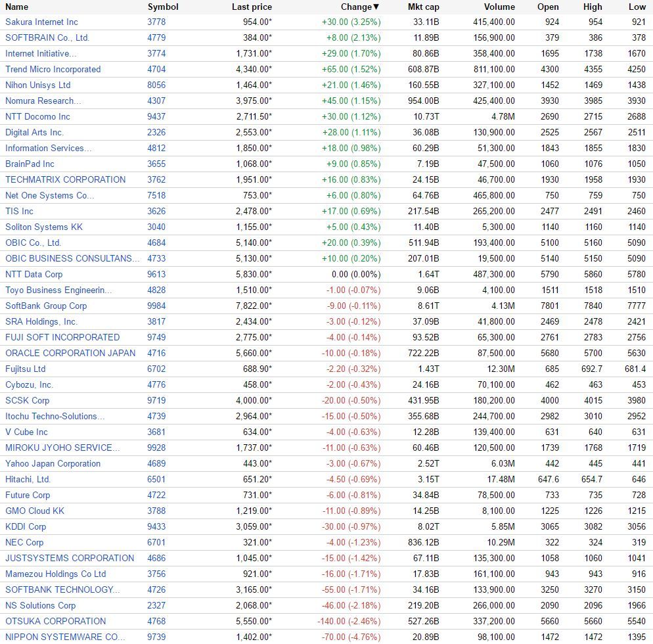Open NTT Docomo Inc link
Viewport: 653px width, 644px height.
37,117
